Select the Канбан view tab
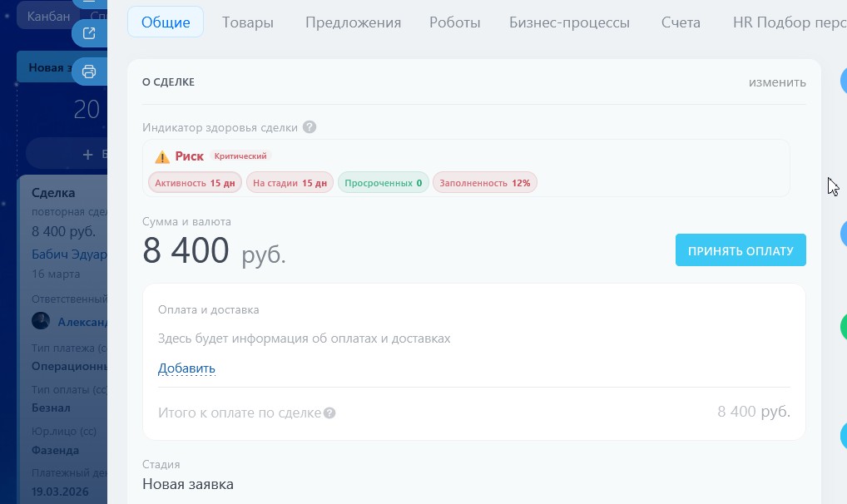Screen dimensions: 847x504 [x=48, y=16]
